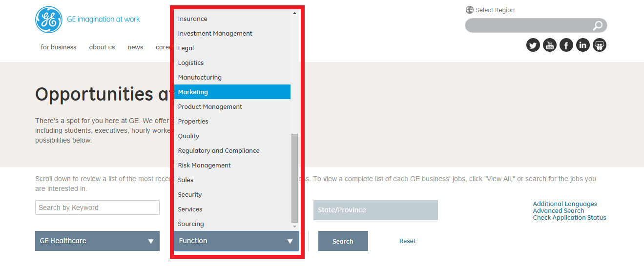Screen dimensions: 644x270
Task: Click the dropdown list scrollbar thumb
Action: [294, 178]
